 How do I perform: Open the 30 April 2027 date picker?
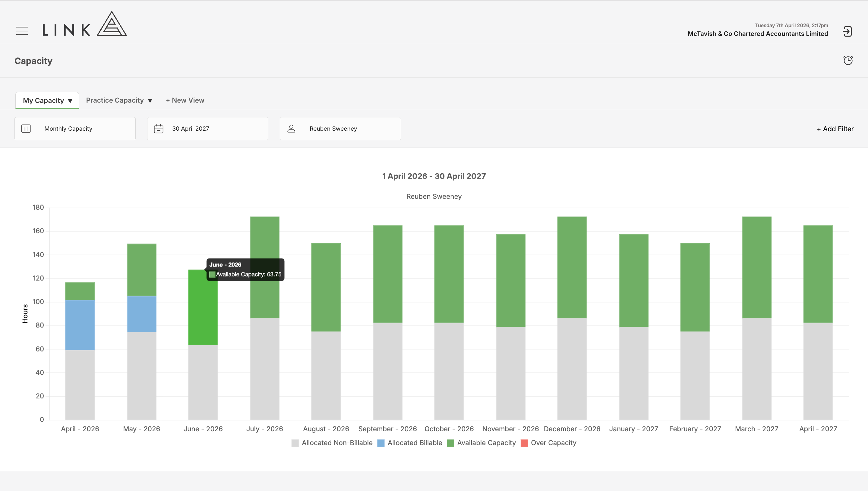pos(207,129)
